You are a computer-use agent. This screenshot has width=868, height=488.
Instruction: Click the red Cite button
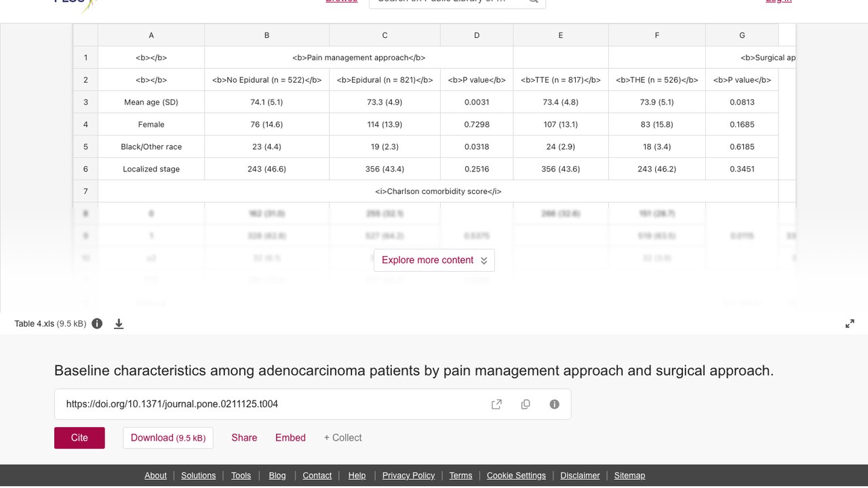[79, 438]
